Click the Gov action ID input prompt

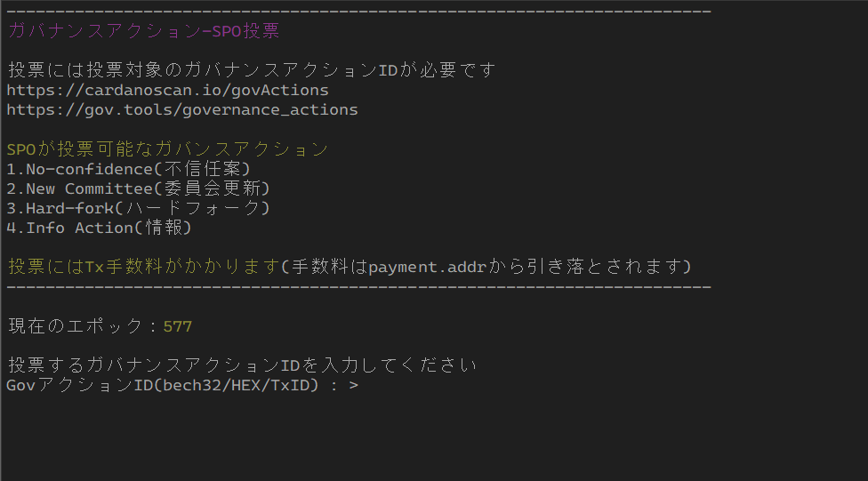click(182, 385)
